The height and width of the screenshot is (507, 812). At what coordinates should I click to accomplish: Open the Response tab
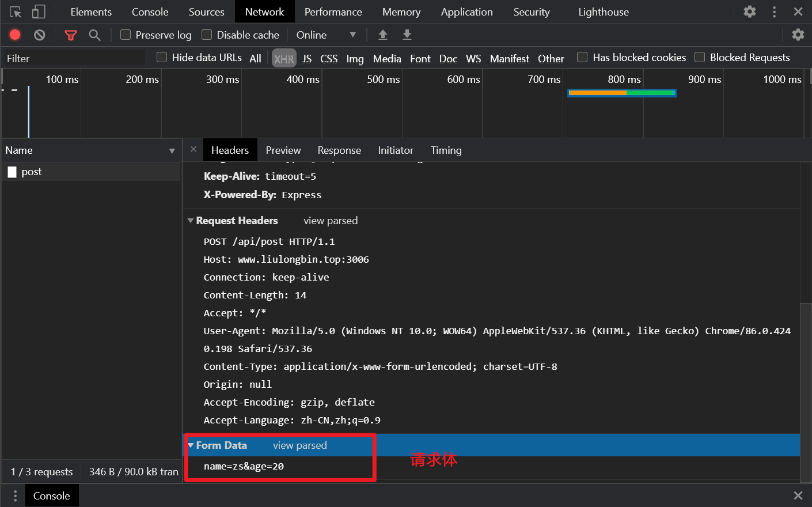[x=339, y=150]
